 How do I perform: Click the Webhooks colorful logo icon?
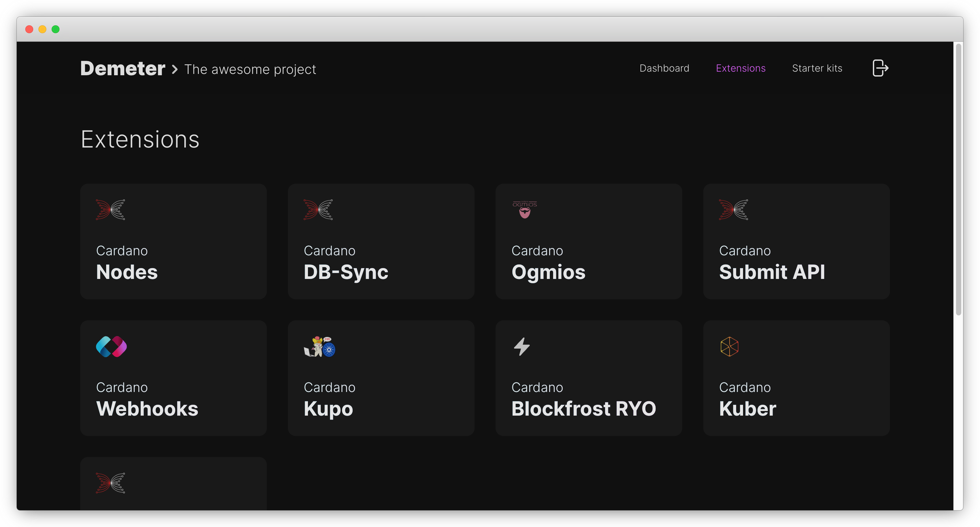click(111, 346)
